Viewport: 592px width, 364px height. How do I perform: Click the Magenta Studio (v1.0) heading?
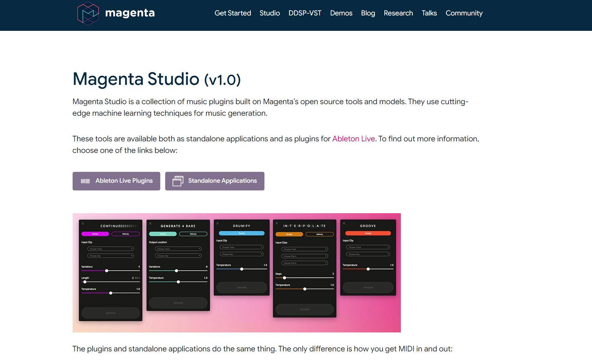157,79
